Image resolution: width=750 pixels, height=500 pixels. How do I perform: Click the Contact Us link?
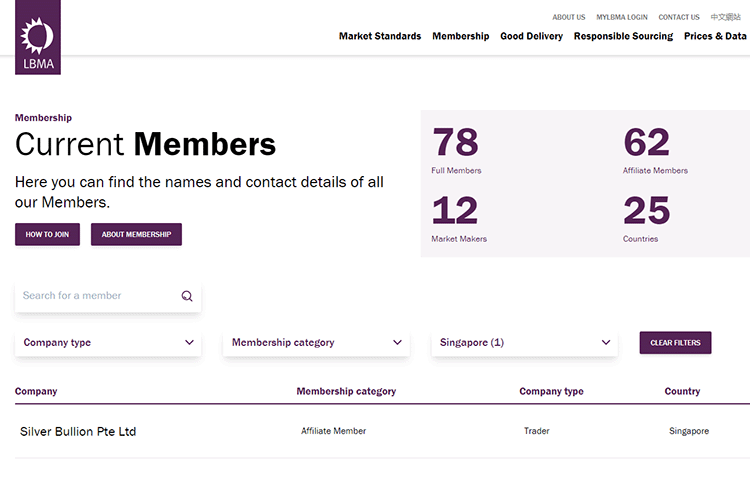[x=679, y=17]
